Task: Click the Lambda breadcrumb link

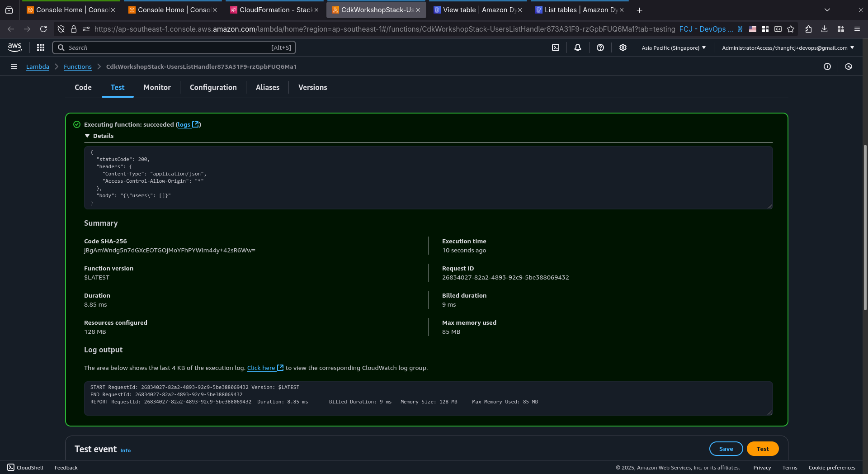Action: pos(38,66)
